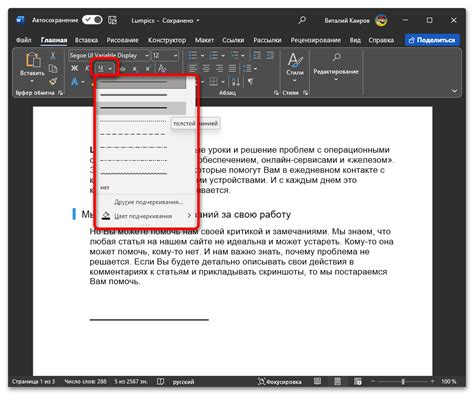Image resolution: width=474 pixels, height=395 pixels.
Task: Click the 'Страница 1 из 3' indicator
Action: (33, 382)
